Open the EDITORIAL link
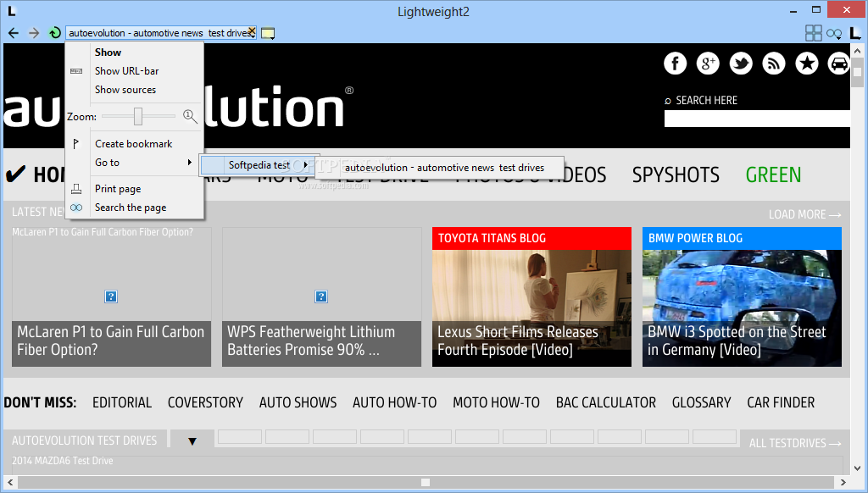 [x=122, y=402]
